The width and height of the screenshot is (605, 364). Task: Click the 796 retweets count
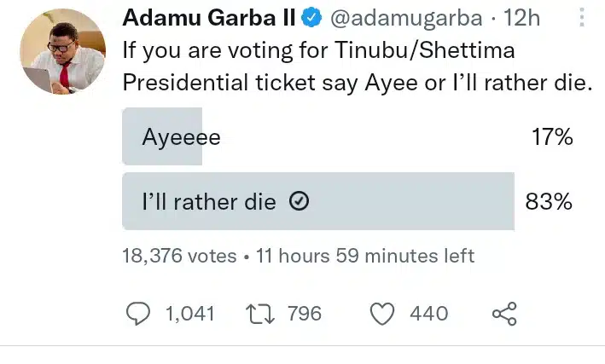[305, 314]
